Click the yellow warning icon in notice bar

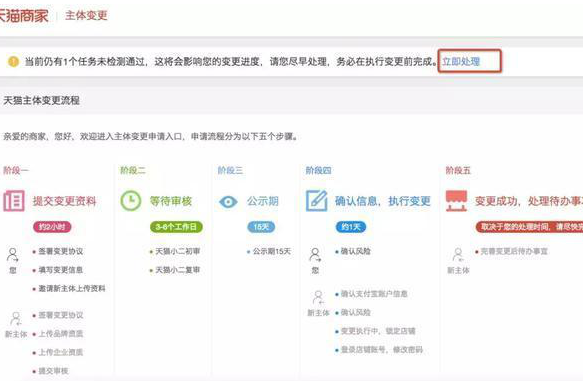pyautogui.click(x=13, y=61)
